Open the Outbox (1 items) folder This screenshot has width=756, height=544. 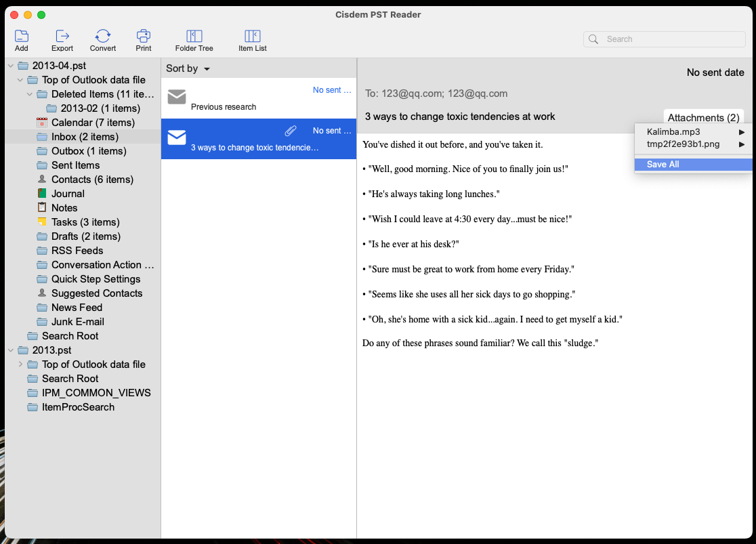89,151
